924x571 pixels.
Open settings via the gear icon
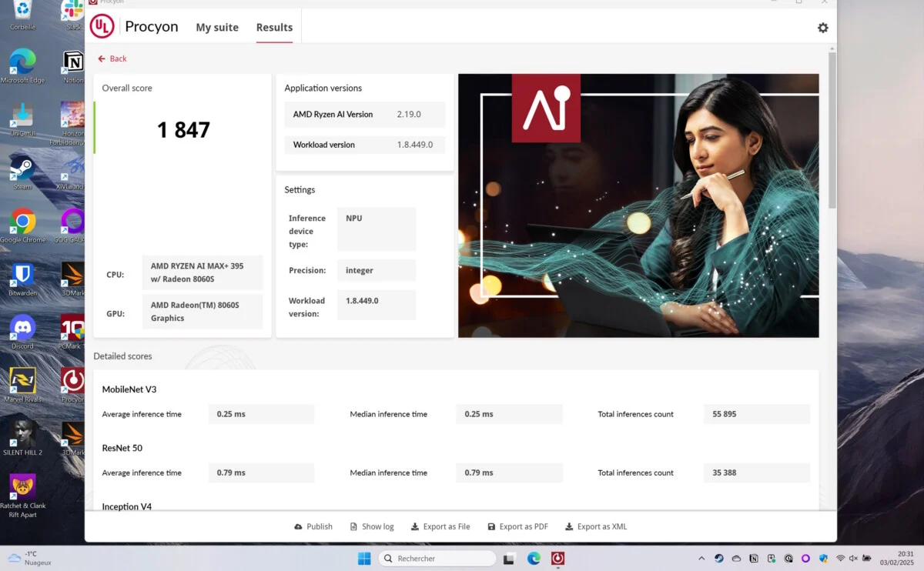pyautogui.click(x=822, y=27)
